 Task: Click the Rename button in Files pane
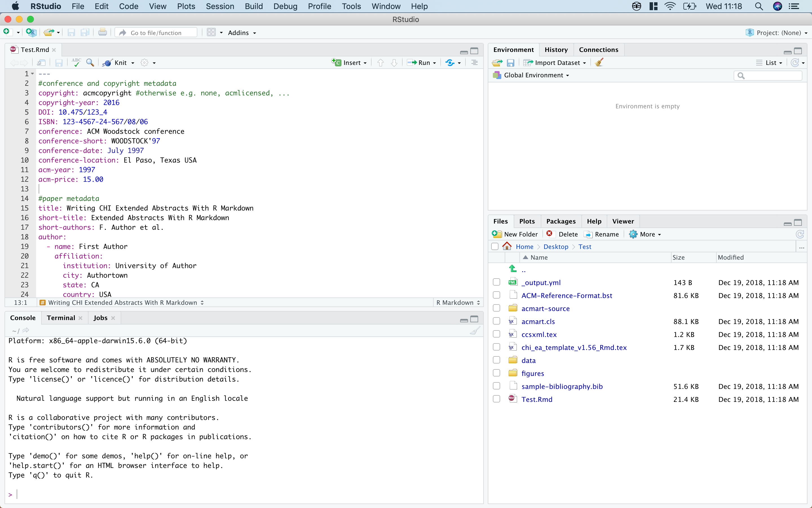(x=601, y=234)
